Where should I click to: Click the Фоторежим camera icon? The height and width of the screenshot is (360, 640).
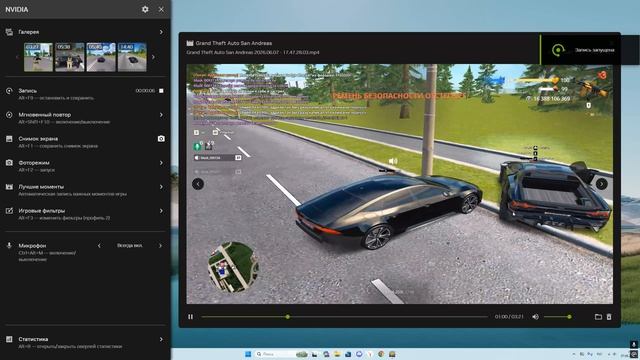click(9, 162)
